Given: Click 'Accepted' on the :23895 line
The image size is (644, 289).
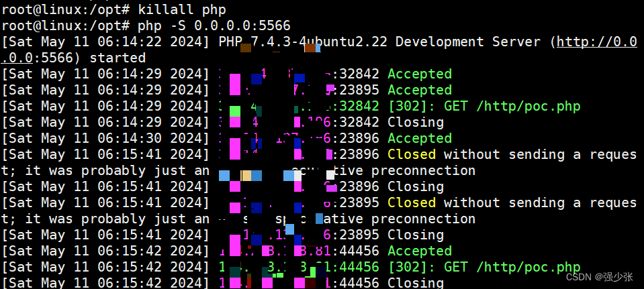Looking at the screenshot, I should (420, 90).
